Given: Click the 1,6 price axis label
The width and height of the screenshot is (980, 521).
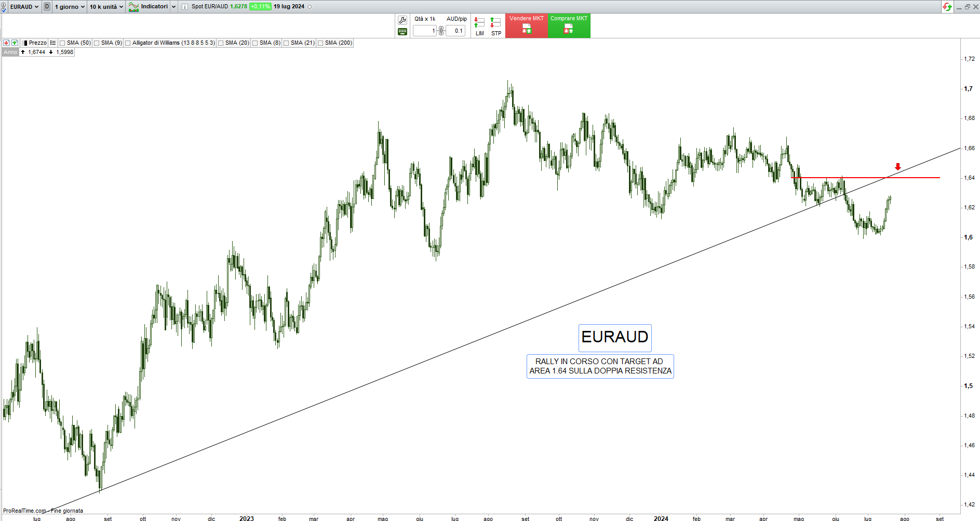Looking at the screenshot, I should (969, 237).
